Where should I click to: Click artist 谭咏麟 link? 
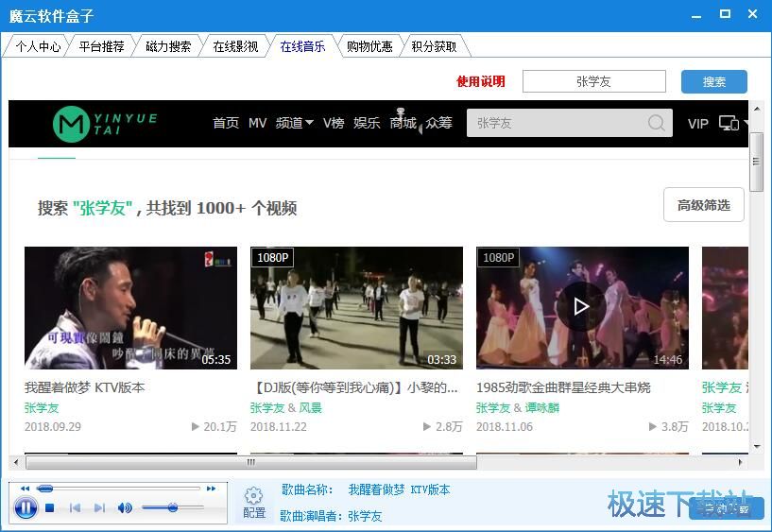click(x=542, y=408)
